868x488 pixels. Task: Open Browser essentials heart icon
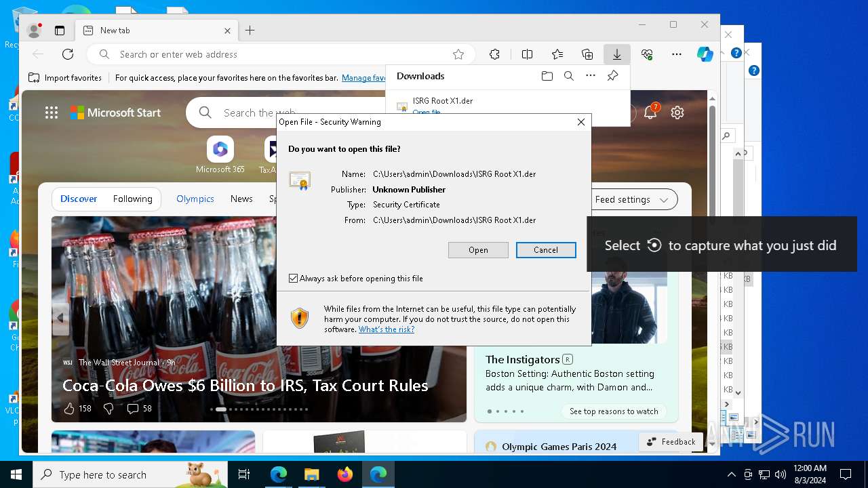click(x=647, y=54)
